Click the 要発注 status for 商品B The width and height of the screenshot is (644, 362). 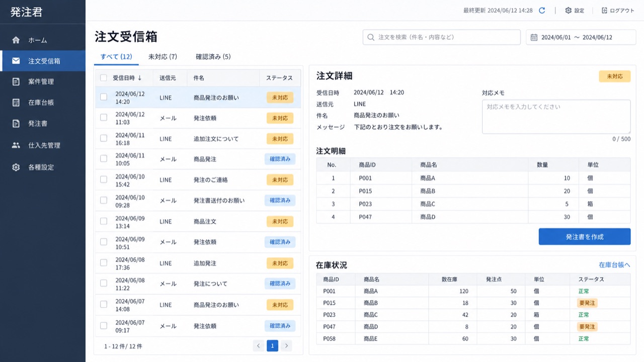tap(587, 303)
